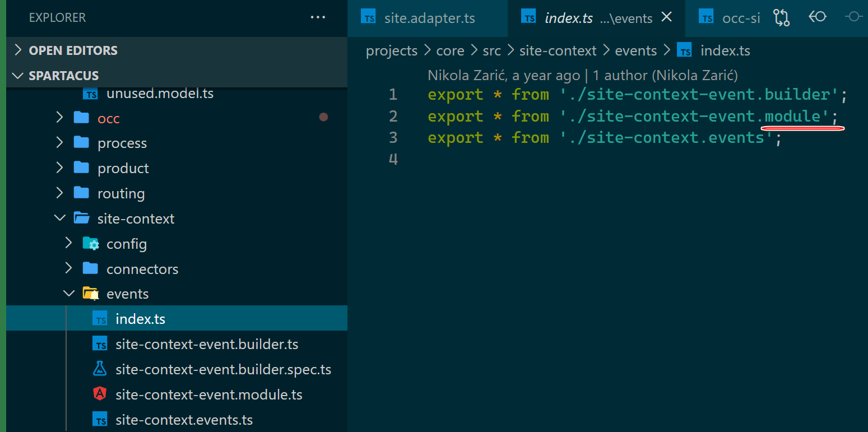Viewport: 868px width, 432px height.
Task: Click 'site-context' in the breadcrumb path
Action: (558, 51)
